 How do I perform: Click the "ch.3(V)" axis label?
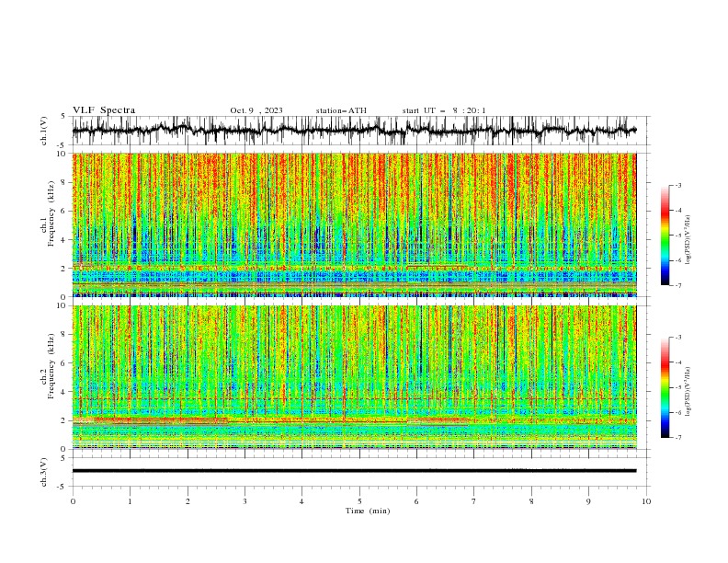click(x=44, y=472)
